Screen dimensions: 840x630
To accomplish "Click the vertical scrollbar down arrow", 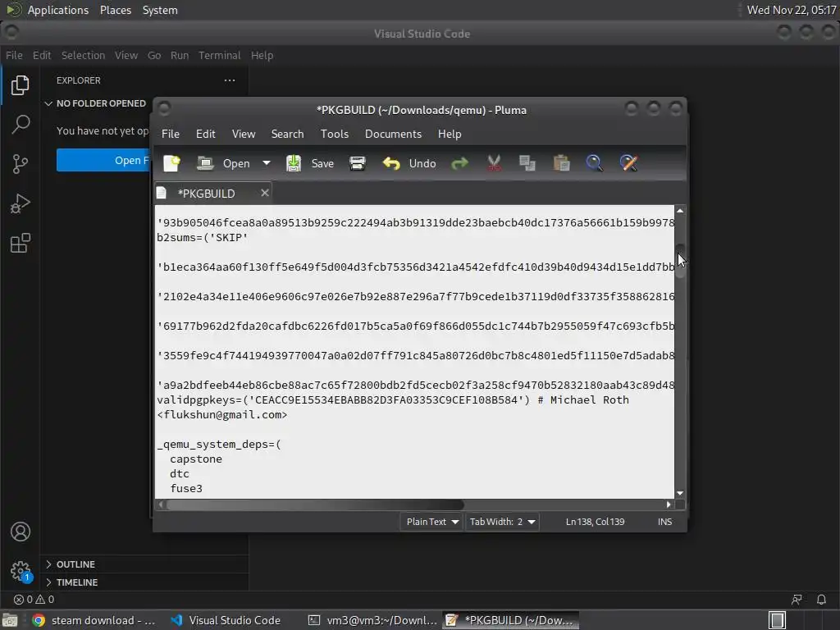I will tap(680, 493).
